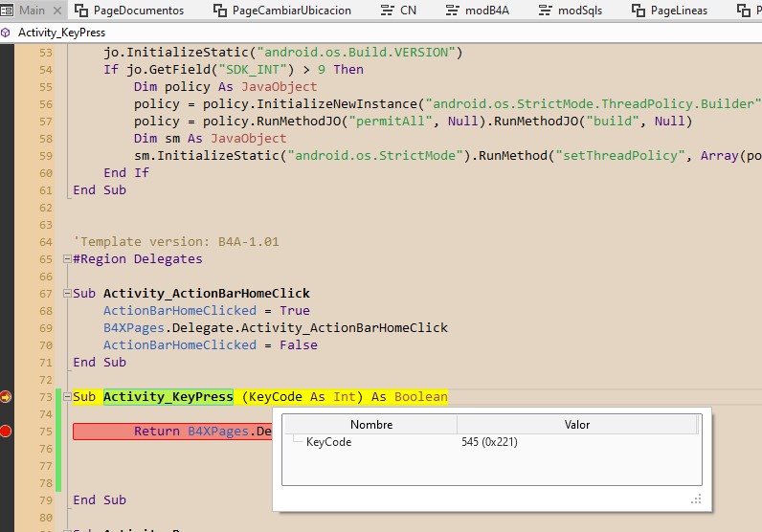
Task: Click ActionBarHomeClicked = True on line 68
Action: click(x=207, y=310)
